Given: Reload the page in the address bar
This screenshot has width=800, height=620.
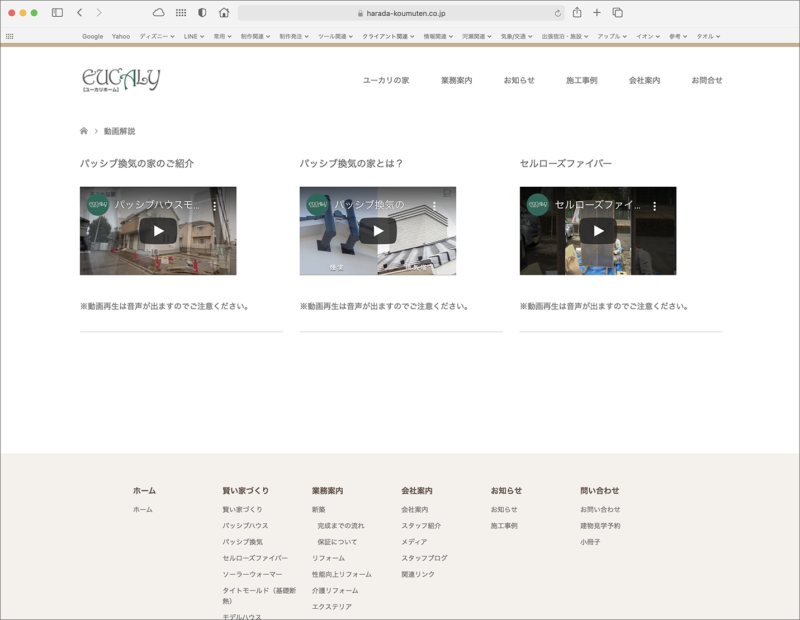Looking at the screenshot, I should tap(558, 13).
